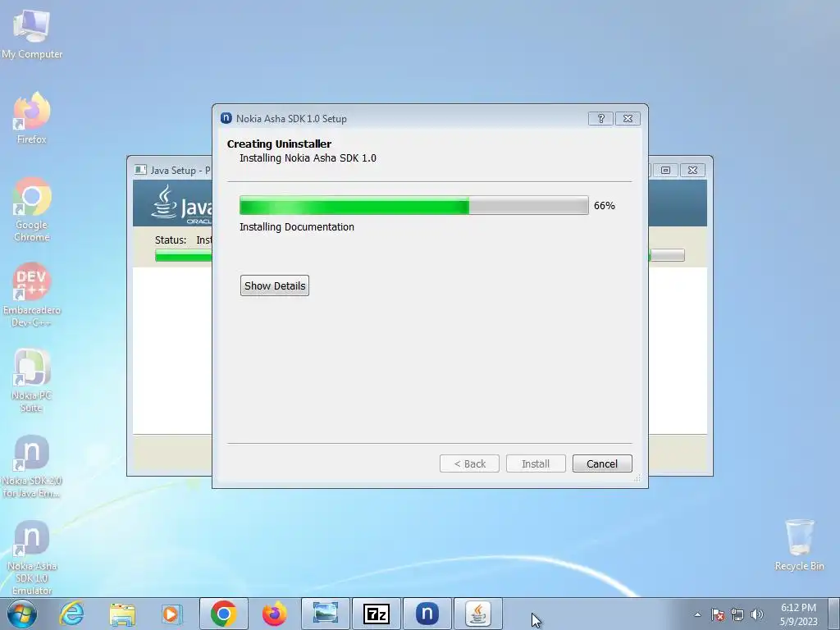This screenshot has height=630, width=840.
Task: Click the Show Desktop strip
Action: (x=834, y=614)
